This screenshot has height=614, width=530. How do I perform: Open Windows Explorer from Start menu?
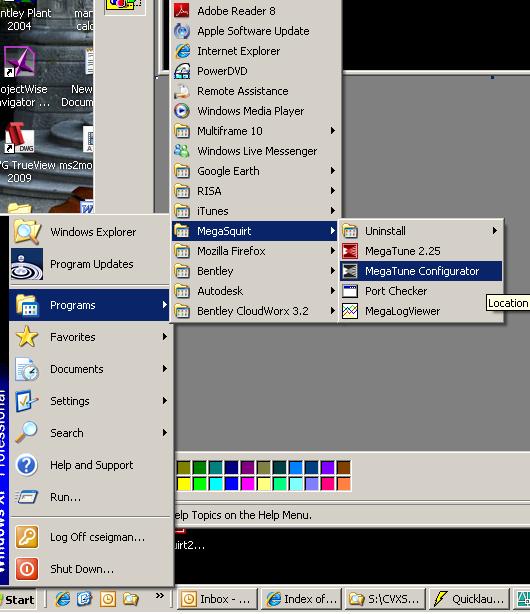click(x=90, y=232)
